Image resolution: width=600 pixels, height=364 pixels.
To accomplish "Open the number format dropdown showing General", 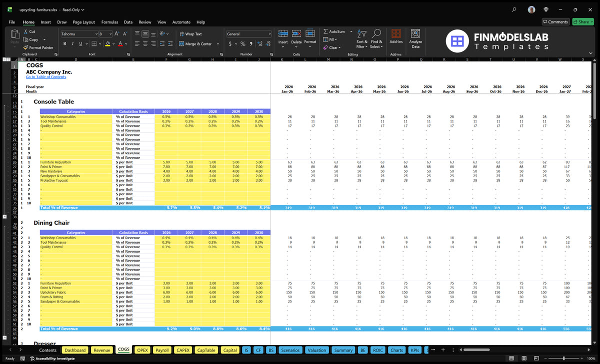I will (x=269, y=34).
